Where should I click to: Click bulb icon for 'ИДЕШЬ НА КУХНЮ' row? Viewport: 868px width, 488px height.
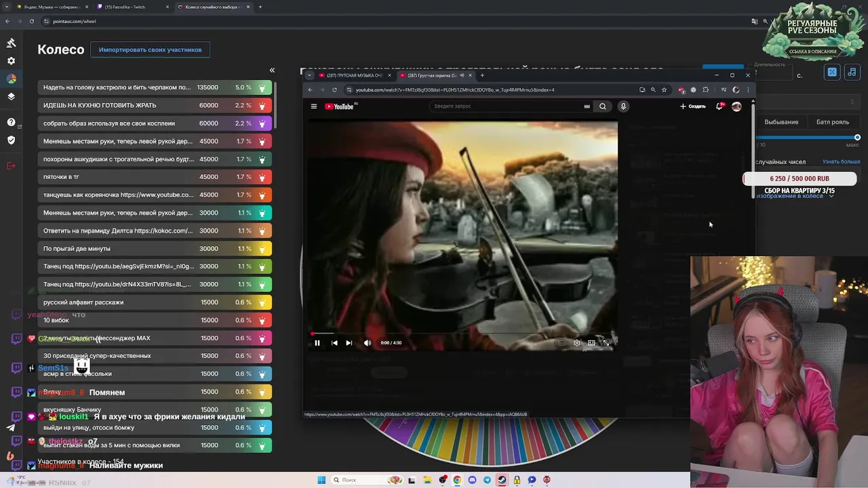click(262, 105)
